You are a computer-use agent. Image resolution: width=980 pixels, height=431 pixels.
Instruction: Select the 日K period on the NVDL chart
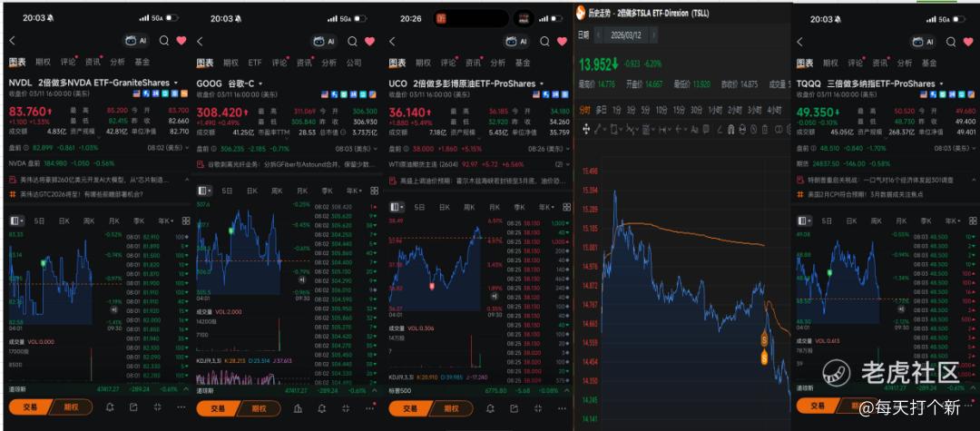pyautogui.click(x=64, y=221)
